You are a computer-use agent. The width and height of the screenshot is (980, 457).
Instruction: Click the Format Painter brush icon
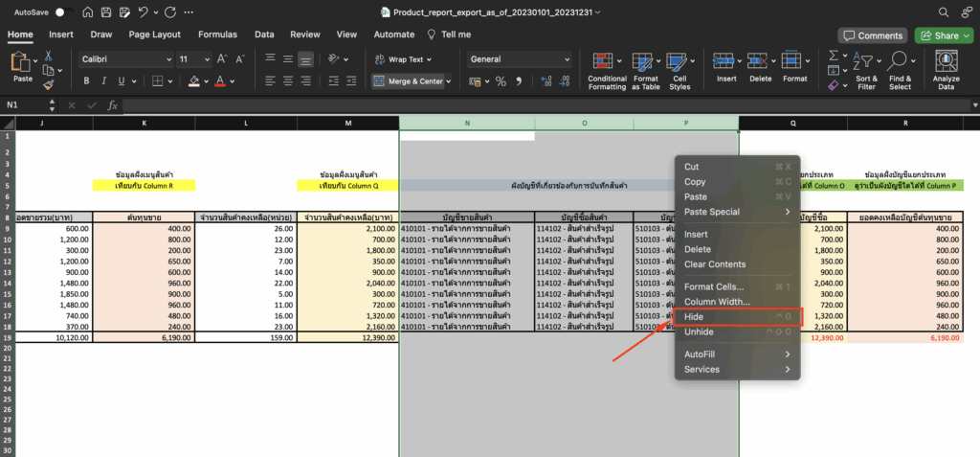tap(49, 84)
